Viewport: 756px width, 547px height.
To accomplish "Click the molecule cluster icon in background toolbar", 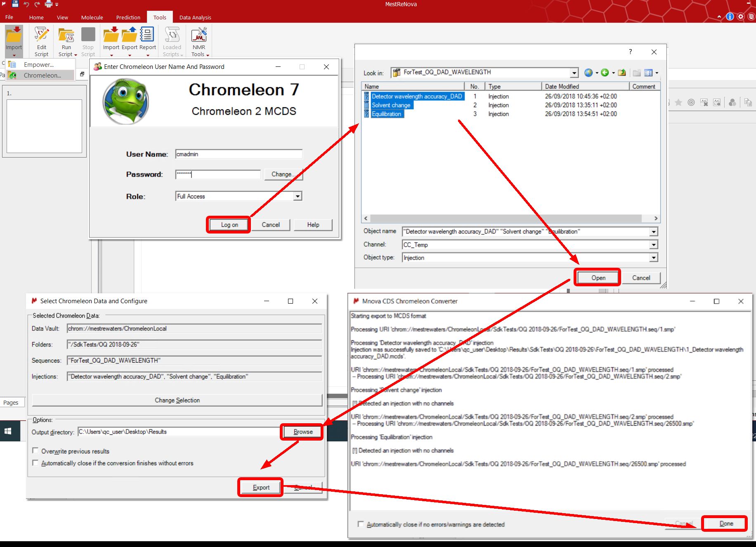I will click(732, 102).
